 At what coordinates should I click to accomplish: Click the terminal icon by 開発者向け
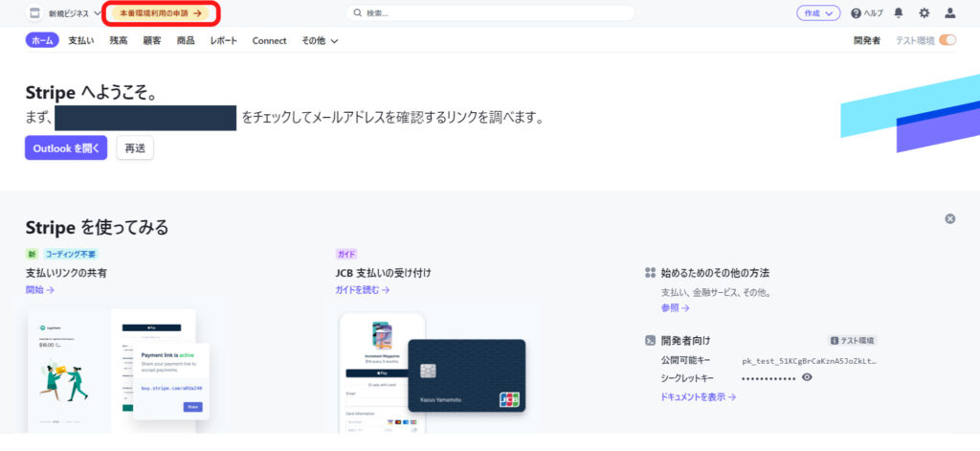pyautogui.click(x=650, y=341)
